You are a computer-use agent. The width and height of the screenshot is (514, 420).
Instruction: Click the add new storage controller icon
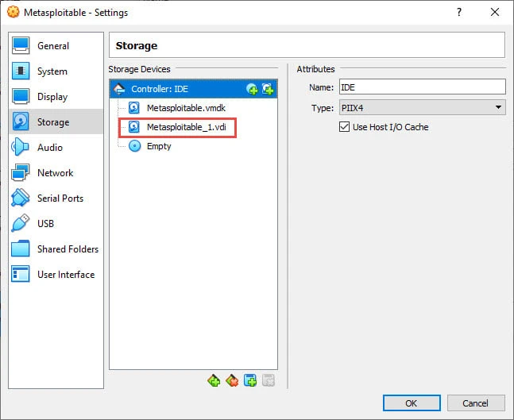(214, 380)
